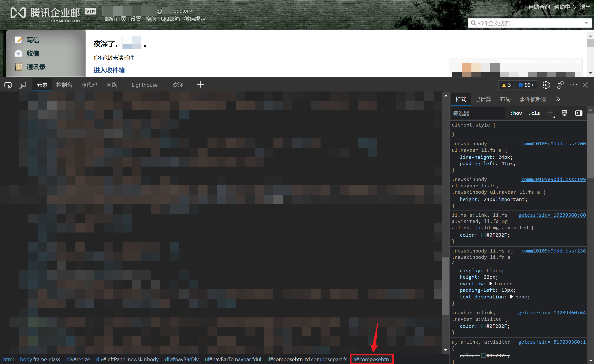Open the comm20105e9ddd.css:200 source link
The width and height of the screenshot is (594, 364).
pos(553,144)
